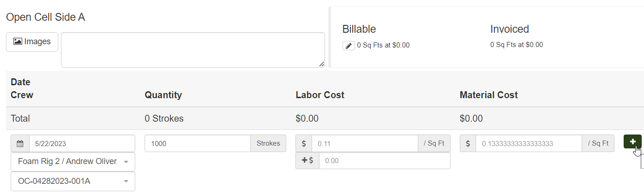The width and height of the screenshot is (644, 194).
Task: Click the dollar sign icon for Material Cost
Action: [468, 143]
